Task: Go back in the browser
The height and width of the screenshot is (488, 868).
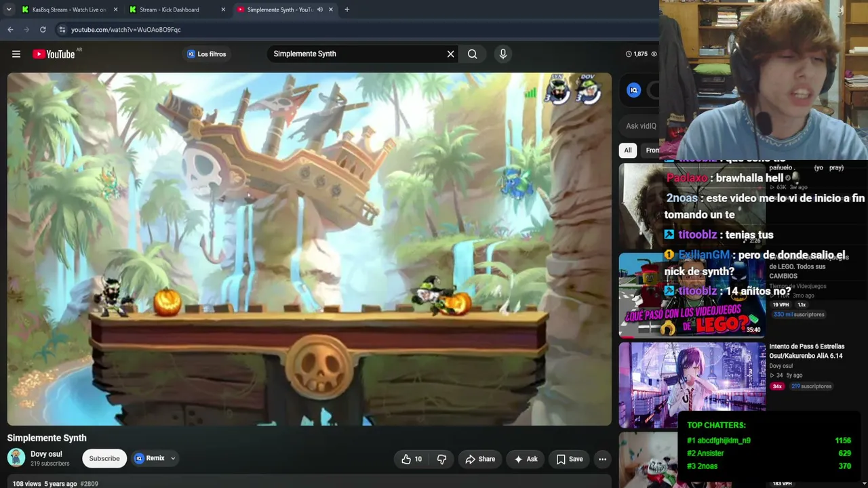Action: [x=10, y=30]
